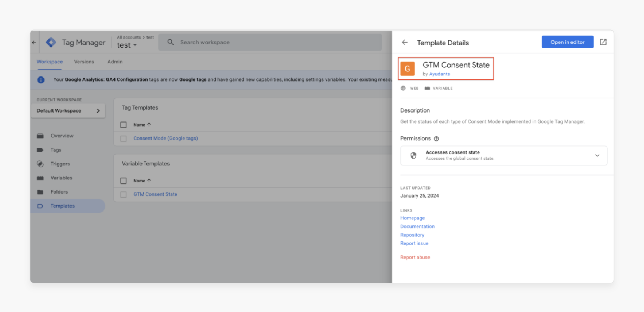Click the Open in editor button
644x312 pixels.
coord(567,42)
